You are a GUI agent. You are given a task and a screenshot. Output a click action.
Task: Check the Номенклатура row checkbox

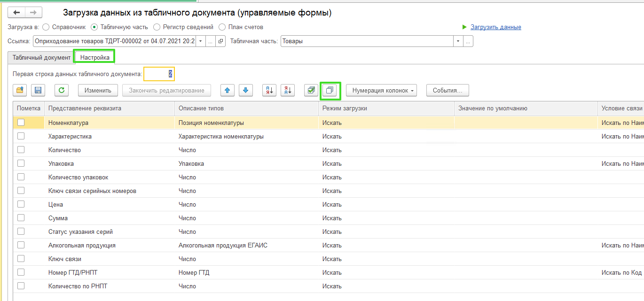click(x=21, y=123)
